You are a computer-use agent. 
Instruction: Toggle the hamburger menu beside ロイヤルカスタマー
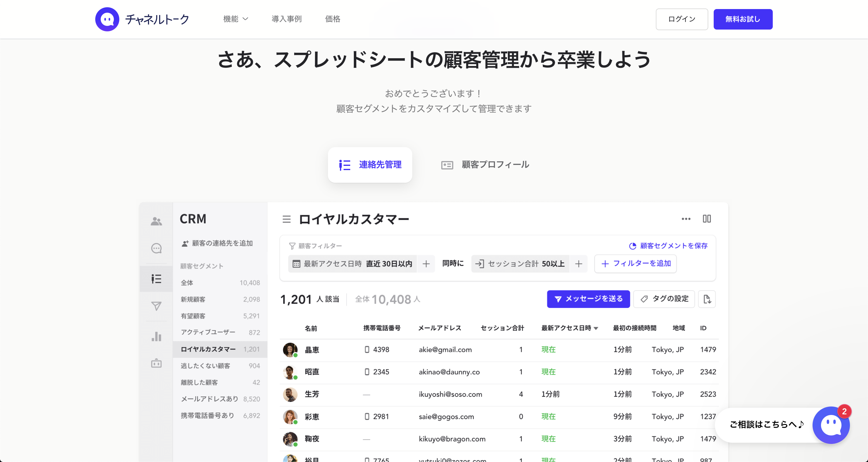[286, 220]
